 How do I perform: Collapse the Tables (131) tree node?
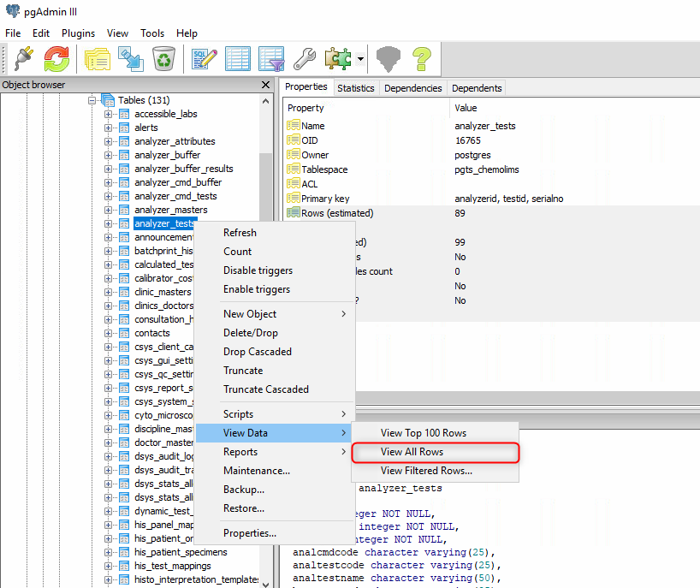[x=92, y=100]
